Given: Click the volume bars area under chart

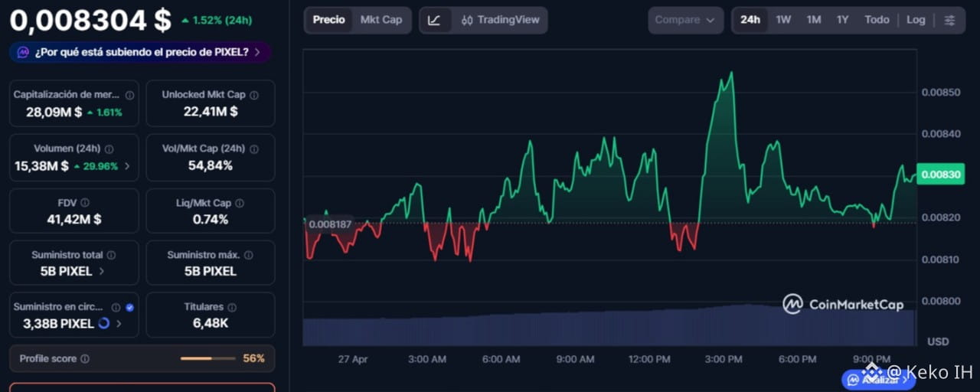Looking at the screenshot, I should [x=609, y=327].
